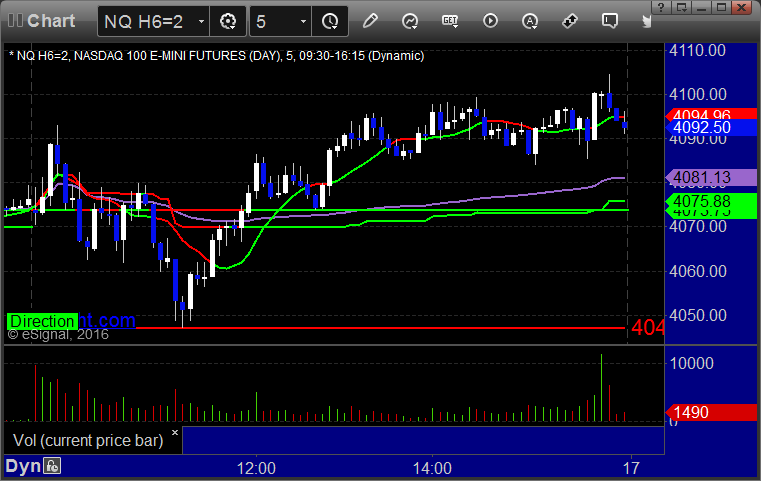Screen dimensions: 761x481
Task: Click the 17 date axis label
Action: (631, 468)
